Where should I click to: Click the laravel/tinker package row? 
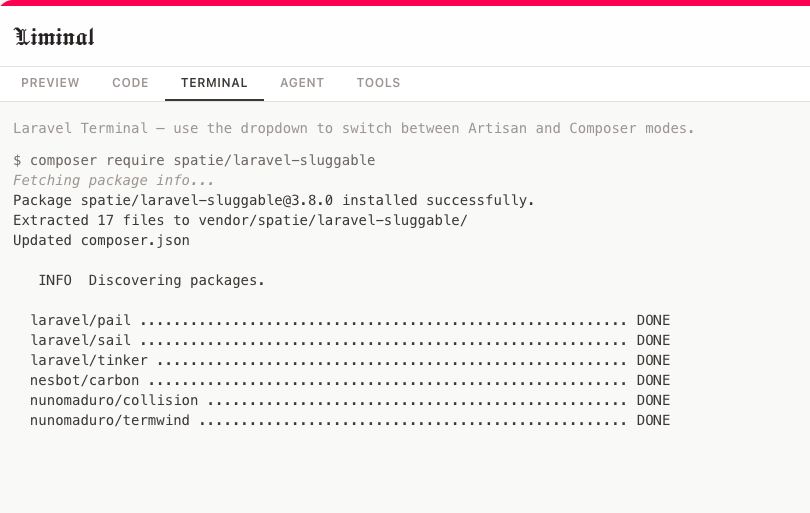pos(350,361)
